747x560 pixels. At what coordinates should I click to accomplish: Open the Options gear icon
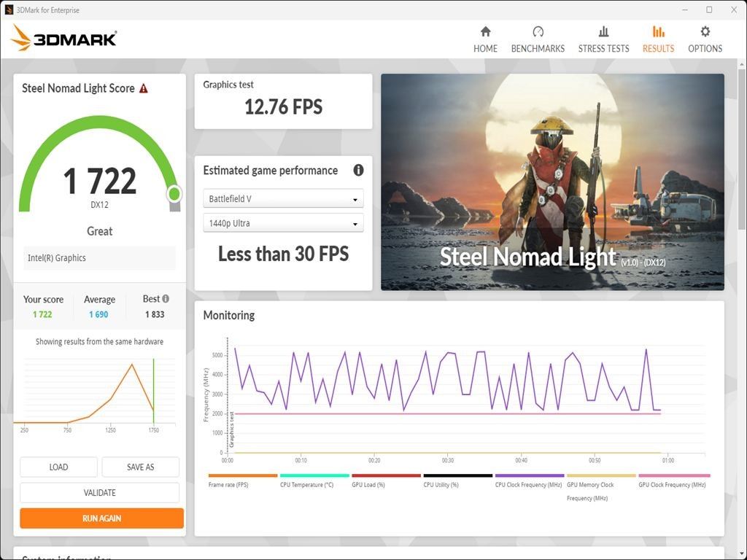(x=705, y=31)
